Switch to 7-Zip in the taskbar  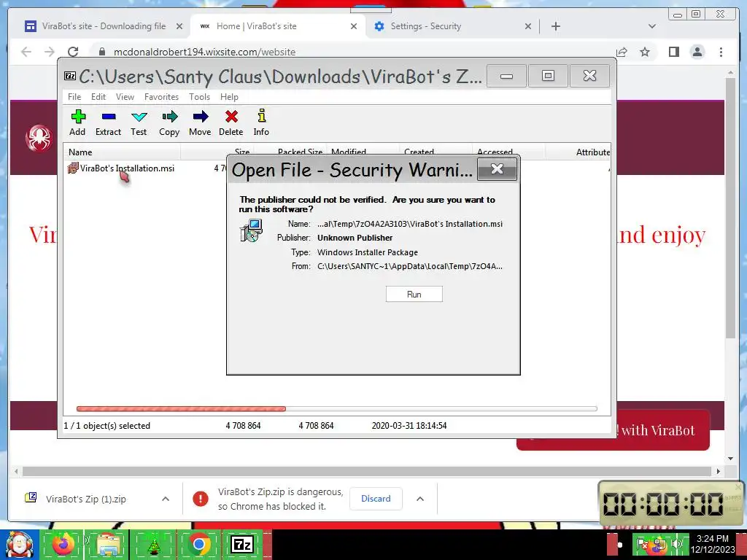click(x=242, y=544)
